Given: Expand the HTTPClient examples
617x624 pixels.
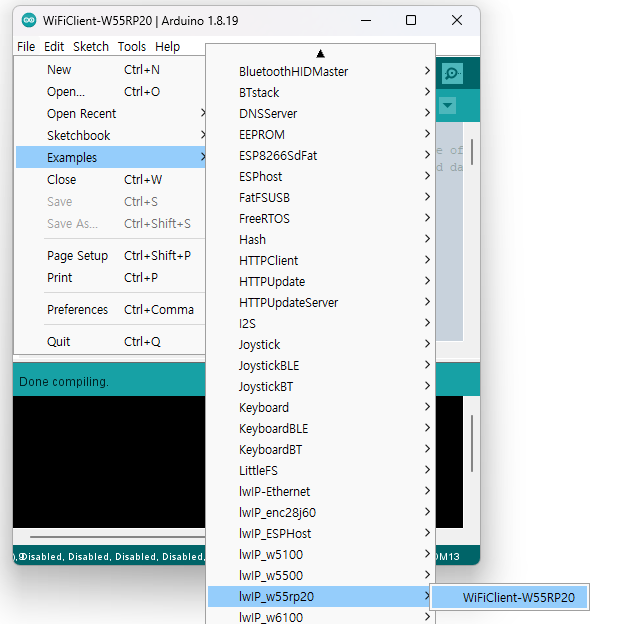Looking at the screenshot, I should (x=321, y=260).
